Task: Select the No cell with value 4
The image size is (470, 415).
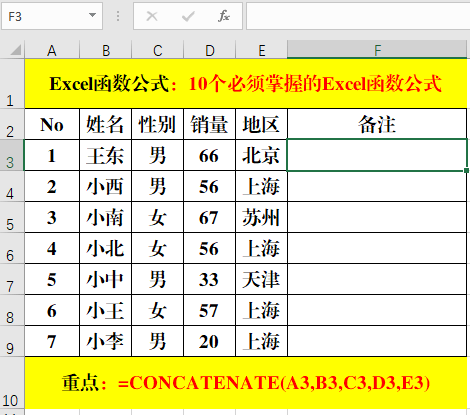Action: pos(52,248)
